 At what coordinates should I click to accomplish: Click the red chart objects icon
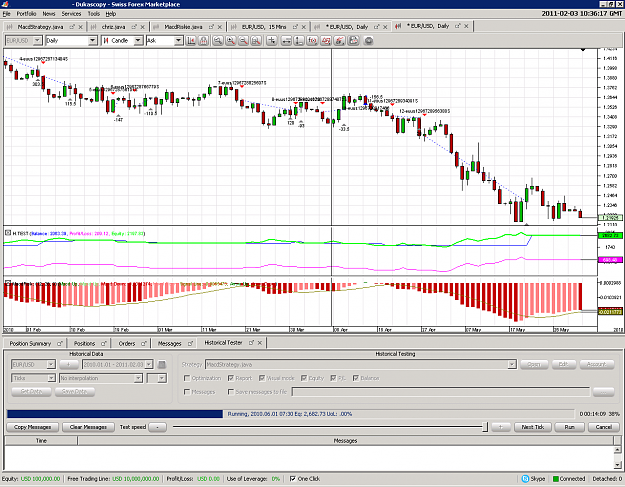(326, 41)
